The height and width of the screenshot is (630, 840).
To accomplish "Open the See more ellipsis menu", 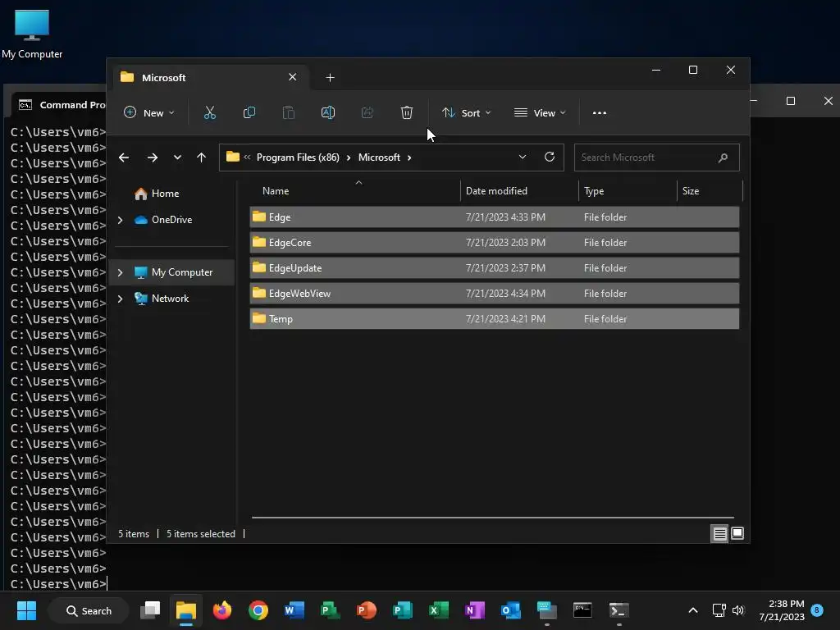I will click(x=600, y=113).
